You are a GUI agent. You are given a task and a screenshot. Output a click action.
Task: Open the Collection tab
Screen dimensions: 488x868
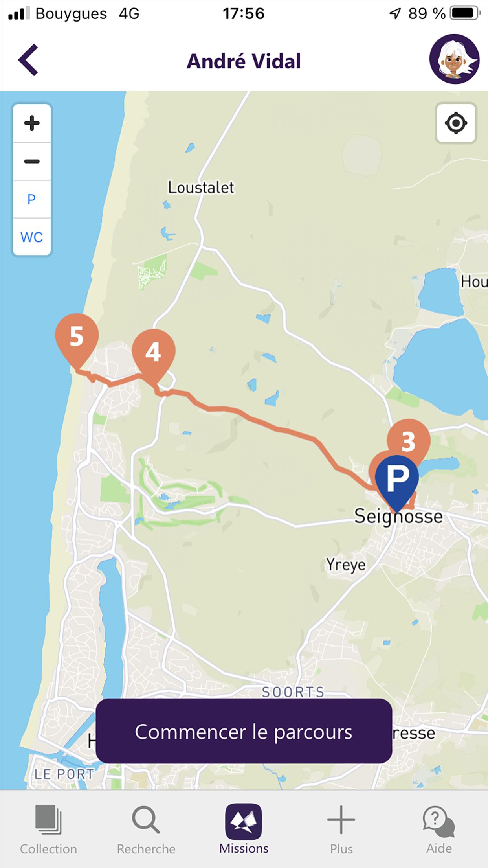click(48, 830)
